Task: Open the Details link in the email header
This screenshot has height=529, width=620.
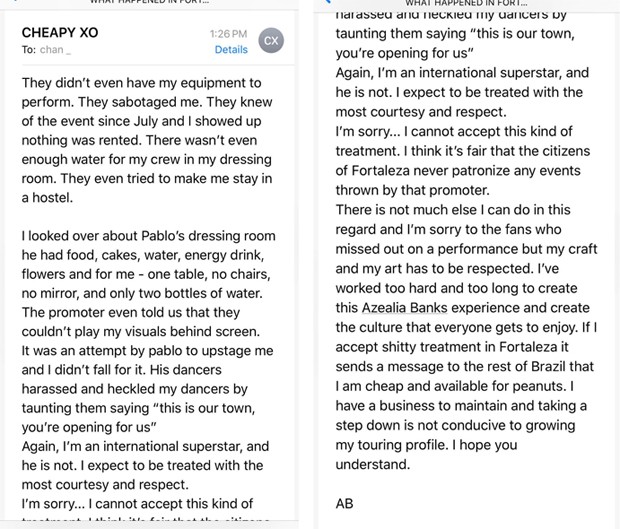Action: coord(231,50)
